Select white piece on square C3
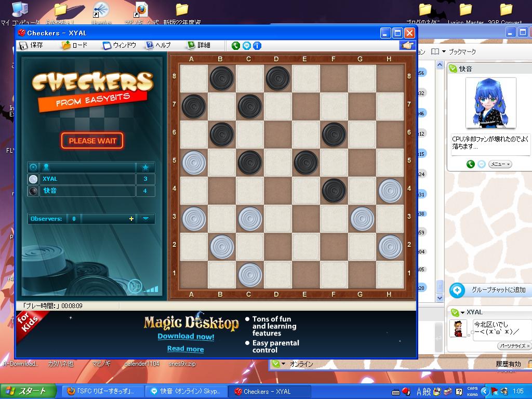Image resolution: width=532 pixels, height=399 pixels. (250, 219)
